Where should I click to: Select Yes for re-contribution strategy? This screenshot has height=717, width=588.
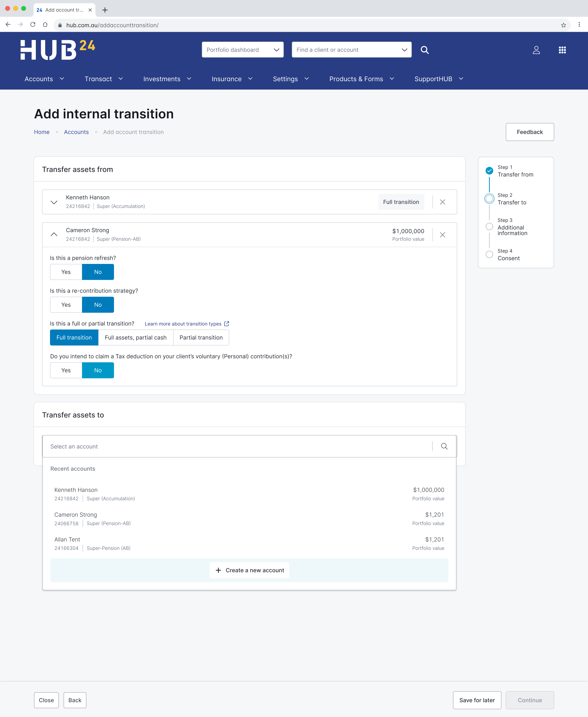pyautogui.click(x=66, y=305)
